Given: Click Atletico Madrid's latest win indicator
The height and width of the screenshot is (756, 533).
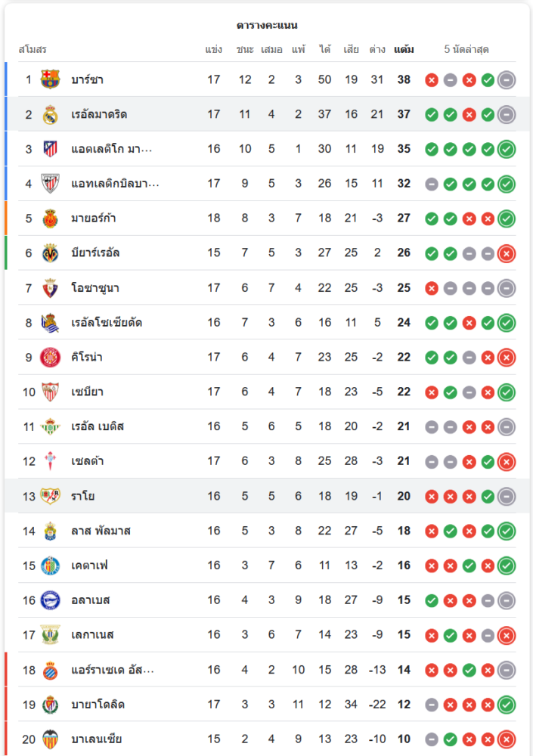Looking at the screenshot, I should (x=507, y=149).
